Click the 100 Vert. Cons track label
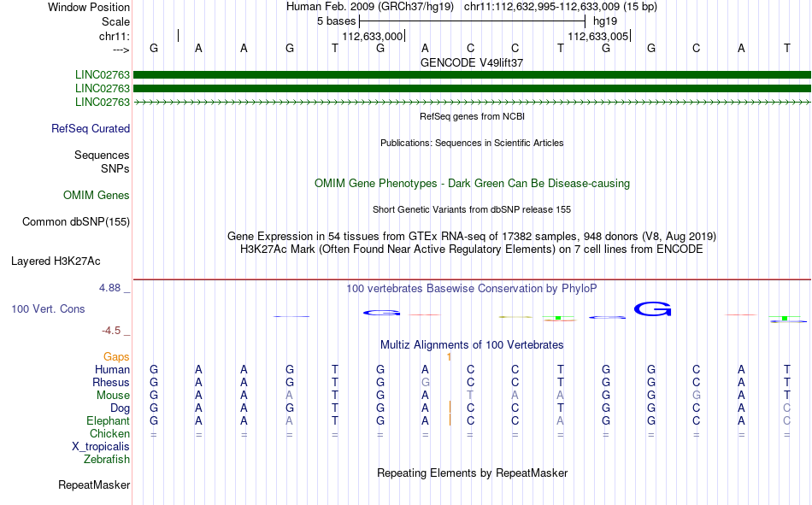Image resolution: width=812 pixels, height=505 pixels. (48, 308)
